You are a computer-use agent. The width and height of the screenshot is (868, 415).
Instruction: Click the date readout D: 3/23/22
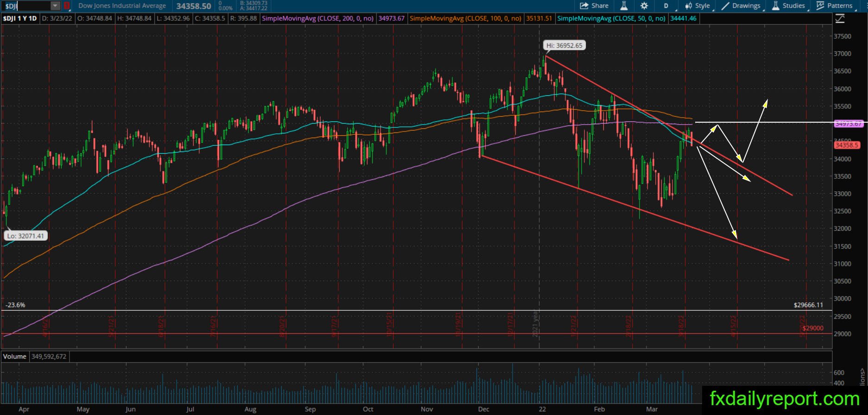pyautogui.click(x=57, y=19)
